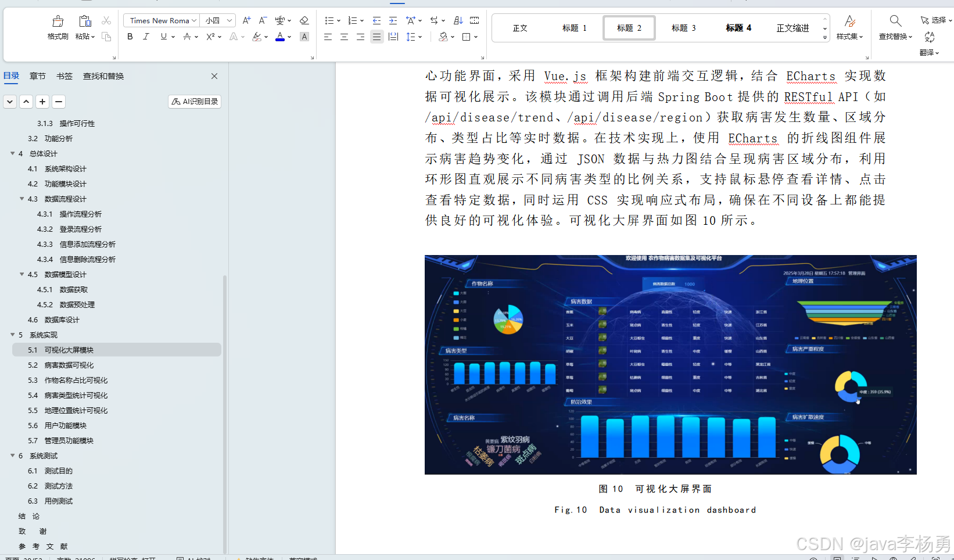Toggle strikethrough text formatting
The width and height of the screenshot is (954, 560).
pos(187,37)
